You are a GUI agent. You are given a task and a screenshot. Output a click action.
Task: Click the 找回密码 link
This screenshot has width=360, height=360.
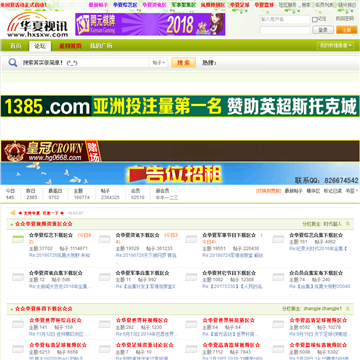click(345, 19)
